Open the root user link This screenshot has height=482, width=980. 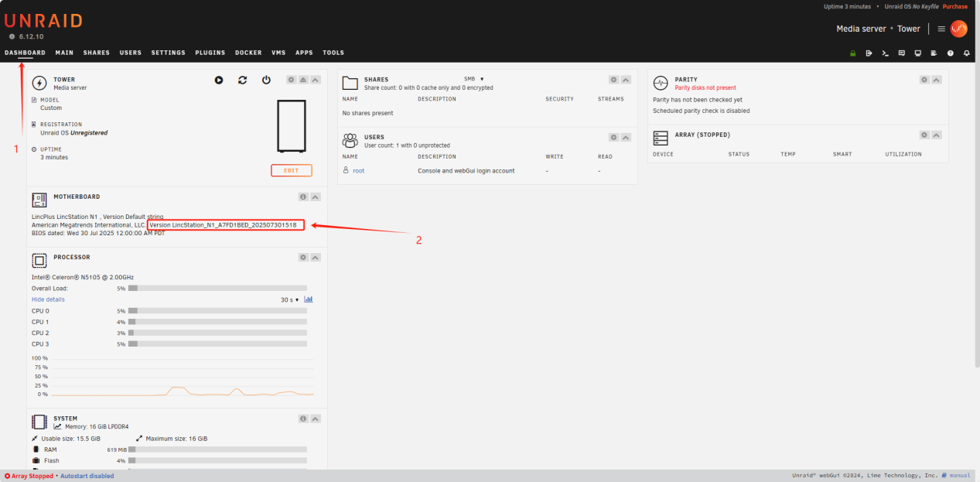click(x=358, y=170)
